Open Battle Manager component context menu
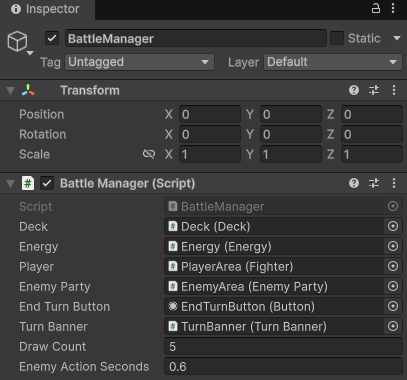This screenshot has height=380, width=407. tap(394, 183)
